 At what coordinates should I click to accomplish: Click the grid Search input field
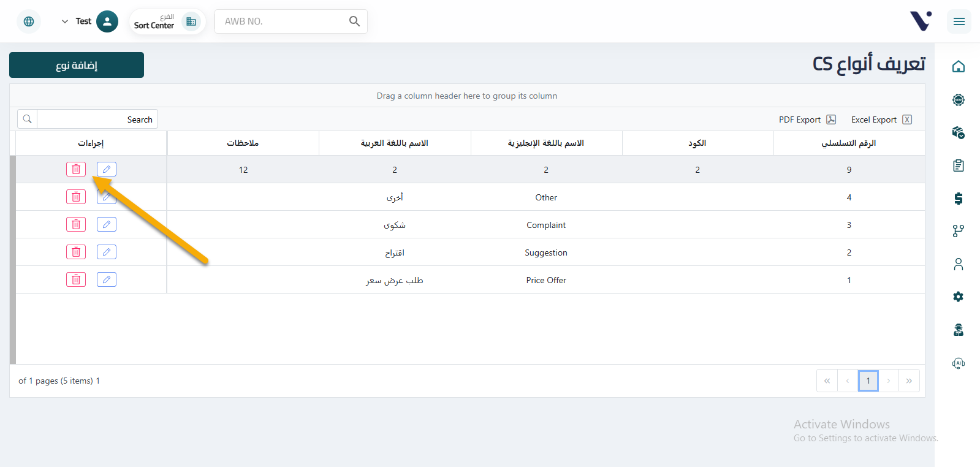click(x=97, y=119)
